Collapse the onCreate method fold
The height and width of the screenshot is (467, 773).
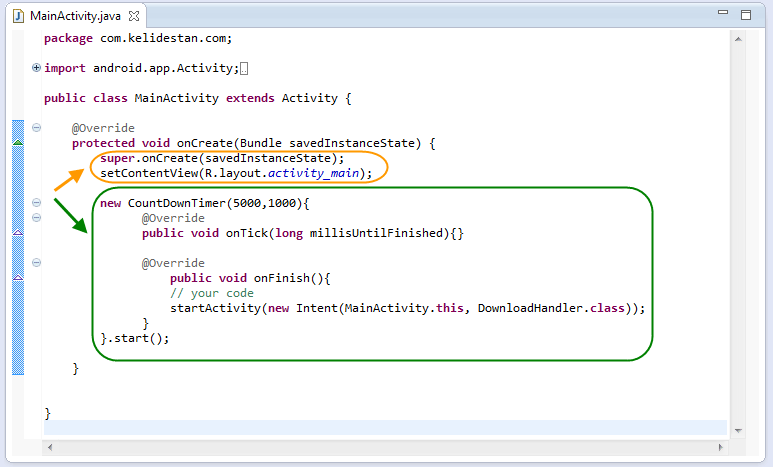(36, 128)
